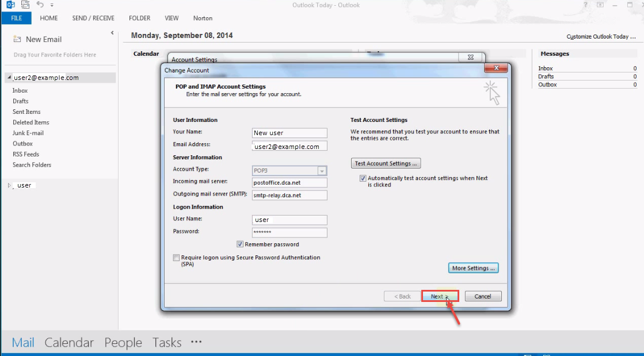Viewport: 644px width, 356px height.
Task: Open the Norton ribbon tab
Action: pos(203,18)
